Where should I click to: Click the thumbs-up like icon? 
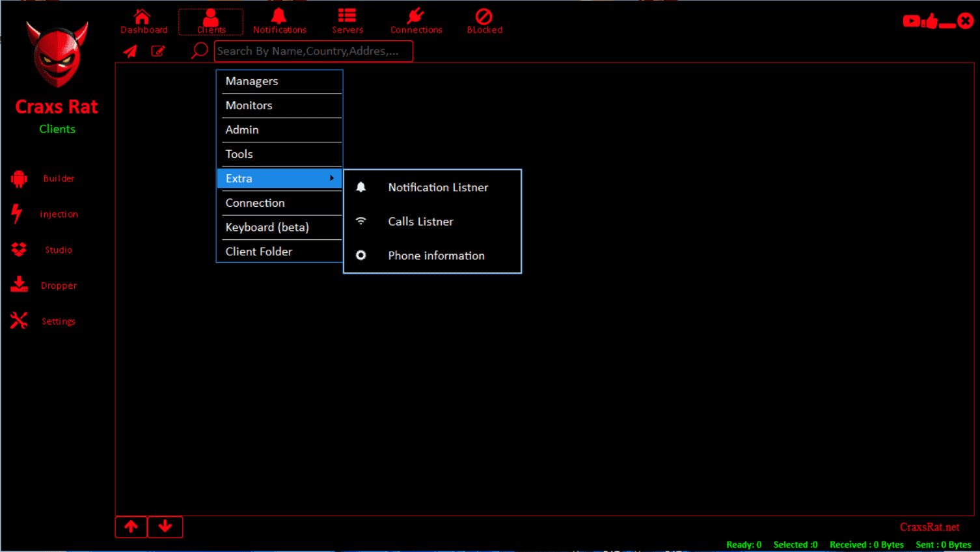[x=931, y=21]
